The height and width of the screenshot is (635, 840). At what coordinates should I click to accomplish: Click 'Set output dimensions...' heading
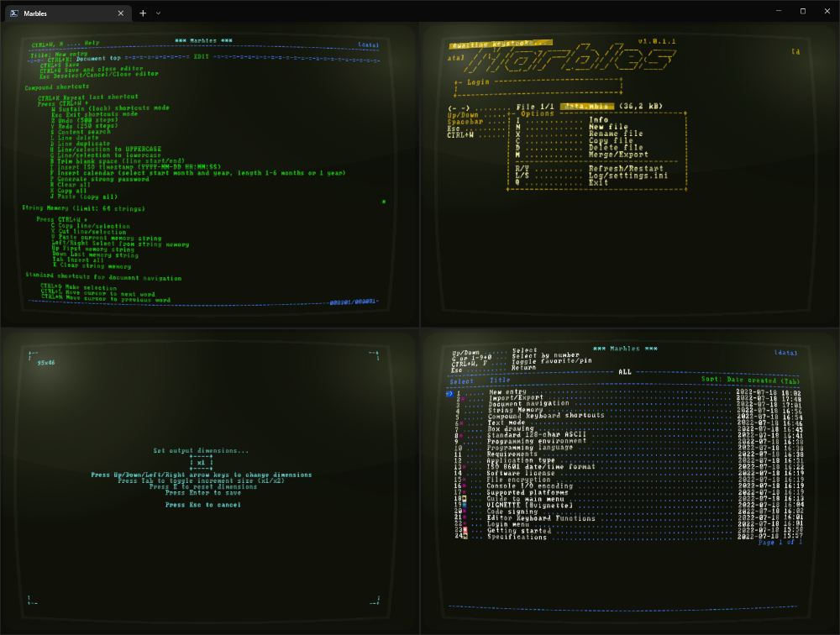[201, 451]
